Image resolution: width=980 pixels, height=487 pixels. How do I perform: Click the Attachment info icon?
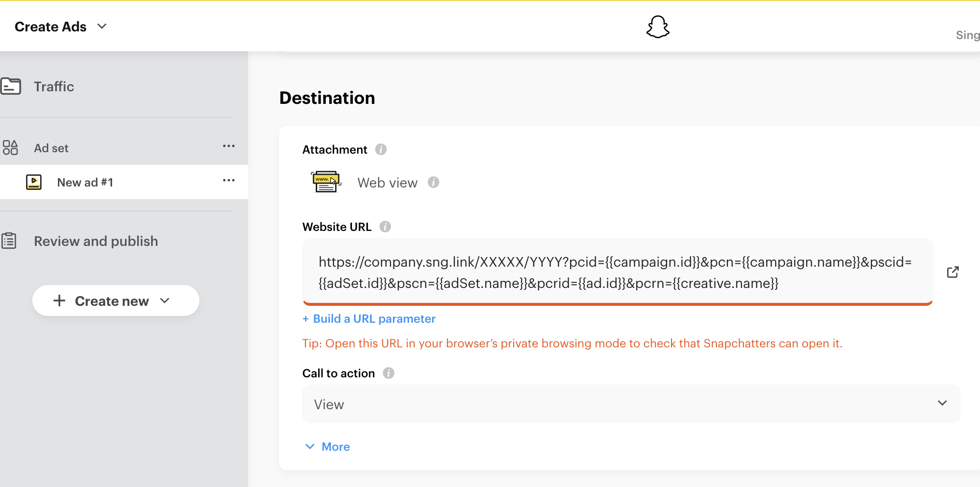tap(381, 149)
